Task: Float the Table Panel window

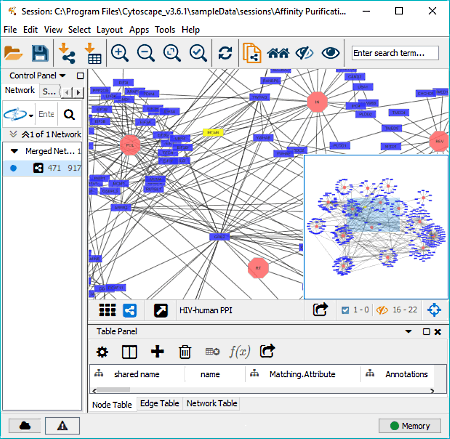Action: tap(426, 332)
